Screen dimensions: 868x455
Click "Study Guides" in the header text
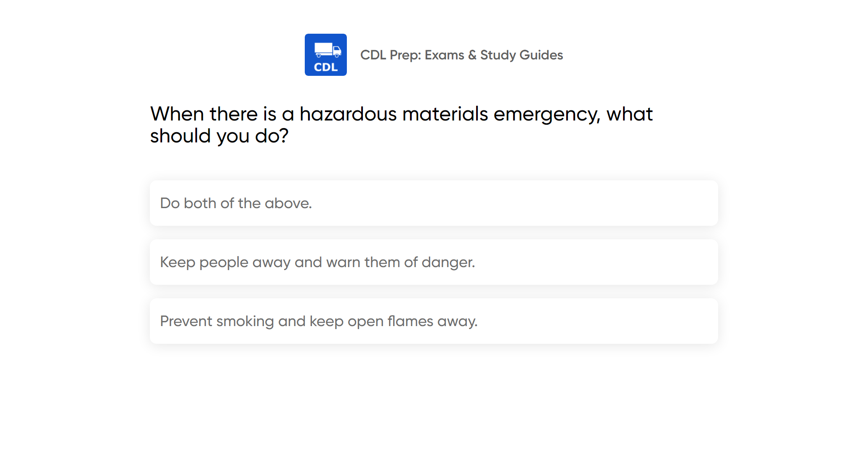coord(521,55)
